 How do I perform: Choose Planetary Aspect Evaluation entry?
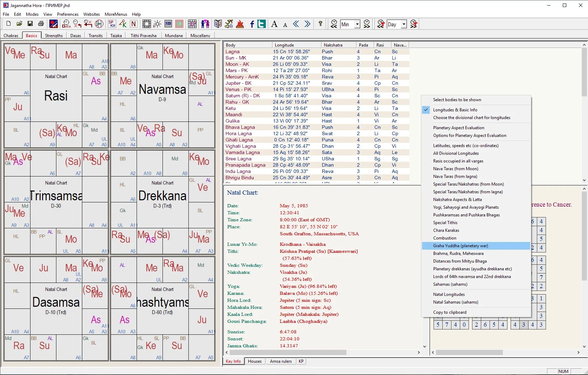476,127
